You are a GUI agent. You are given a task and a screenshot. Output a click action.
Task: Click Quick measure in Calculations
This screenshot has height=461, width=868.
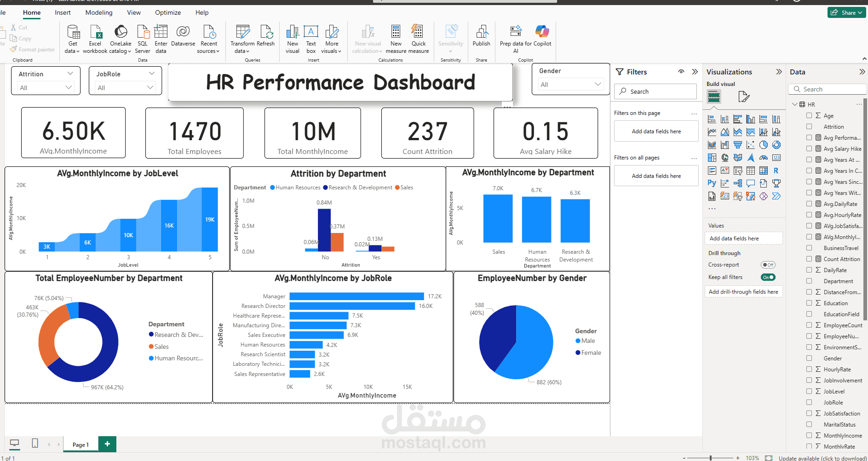point(419,39)
